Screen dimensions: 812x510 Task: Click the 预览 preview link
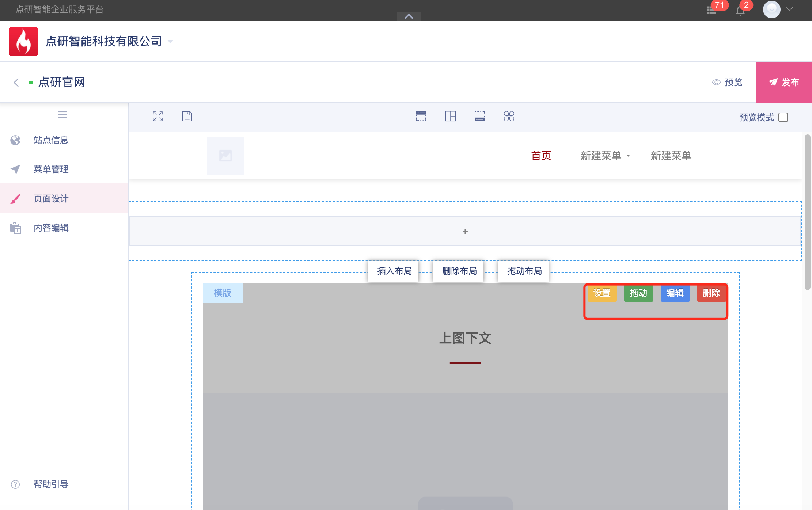tap(733, 82)
